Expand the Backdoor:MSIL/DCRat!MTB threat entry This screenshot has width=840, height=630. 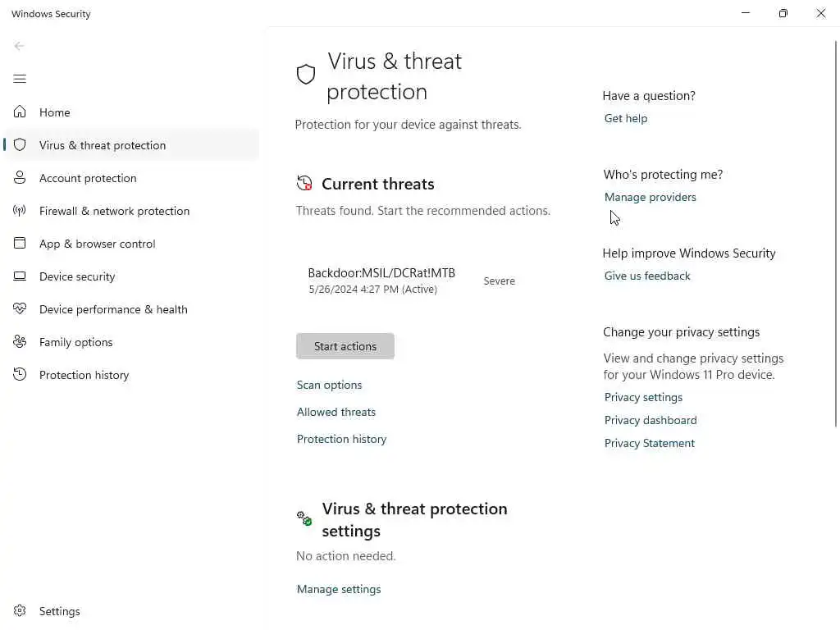[381, 280]
